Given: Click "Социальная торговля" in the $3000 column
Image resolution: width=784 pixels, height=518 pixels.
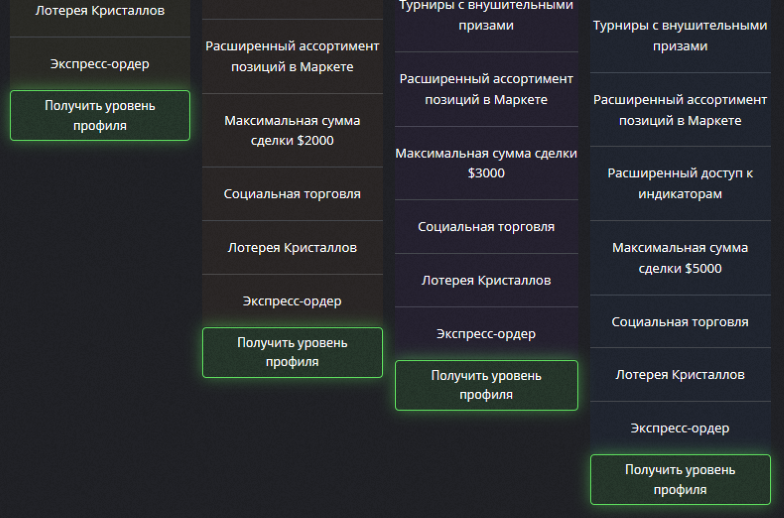Looking at the screenshot, I should (486, 227).
